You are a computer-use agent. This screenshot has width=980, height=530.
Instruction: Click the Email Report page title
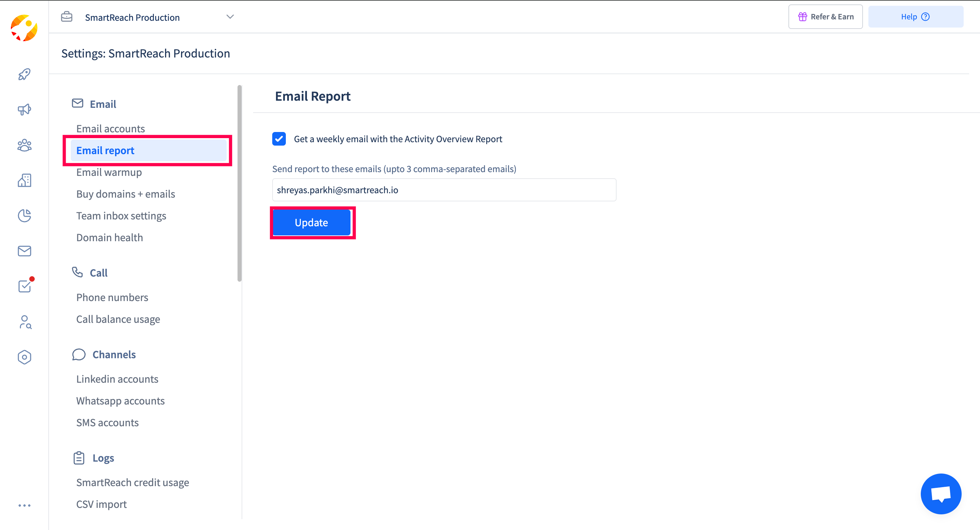(x=312, y=96)
